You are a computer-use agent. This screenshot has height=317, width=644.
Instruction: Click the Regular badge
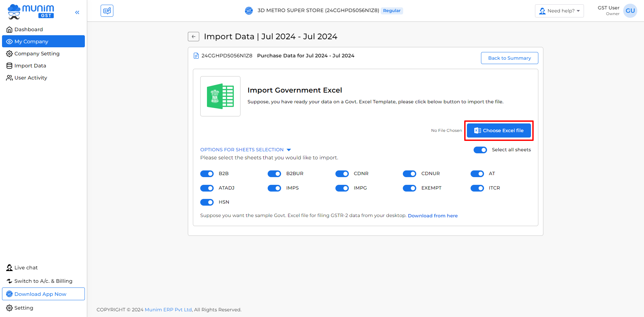coord(392,11)
